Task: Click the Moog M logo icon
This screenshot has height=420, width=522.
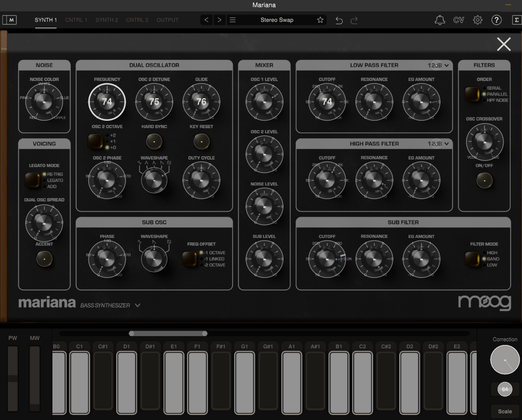Action: [x=9, y=20]
